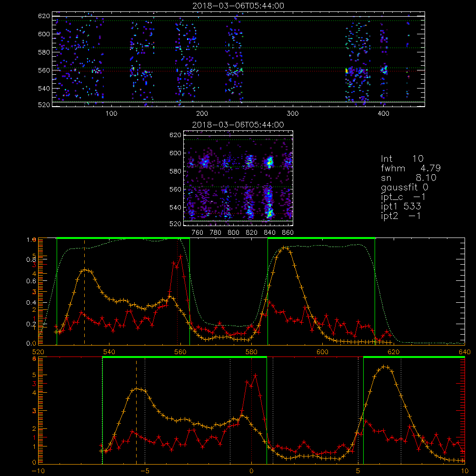The height and width of the screenshot is (476, 476).
Task: Select the 'fwhm 4.79' readout line
Action: coord(411,168)
